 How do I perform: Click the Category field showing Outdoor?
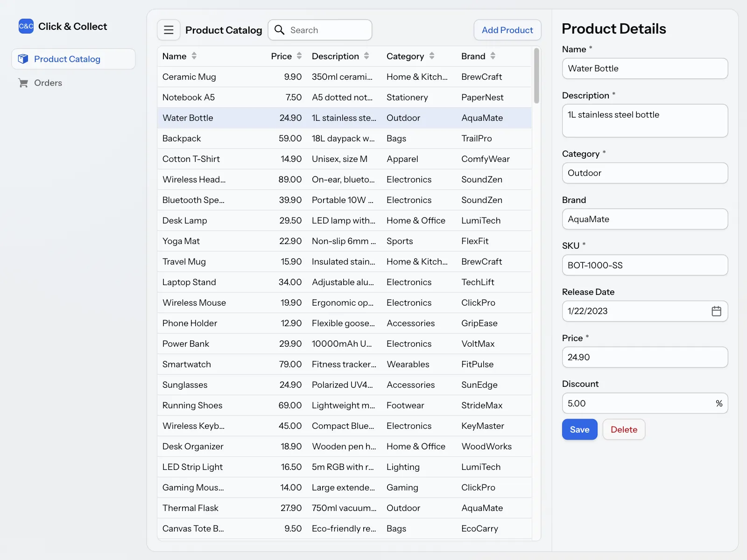tap(645, 173)
